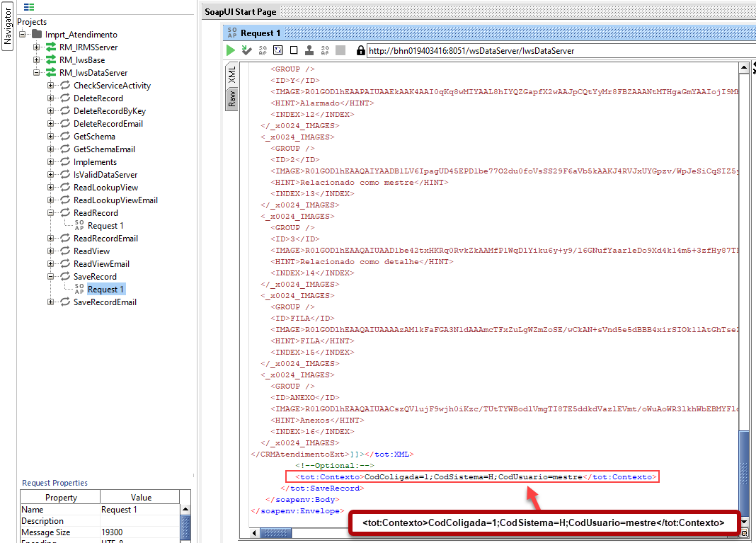Click the refresh-arrows square icon in request toolbar
756x543 pixels.
(x=277, y=50)
